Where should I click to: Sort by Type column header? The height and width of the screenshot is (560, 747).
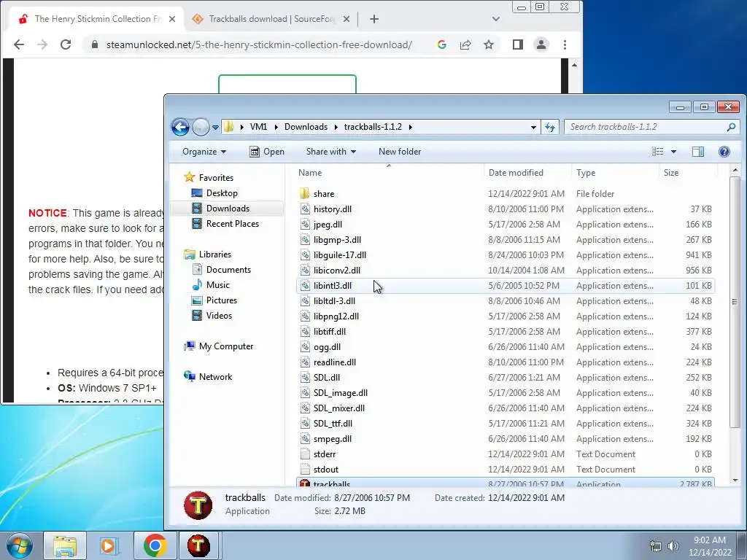tap(586, 172)
